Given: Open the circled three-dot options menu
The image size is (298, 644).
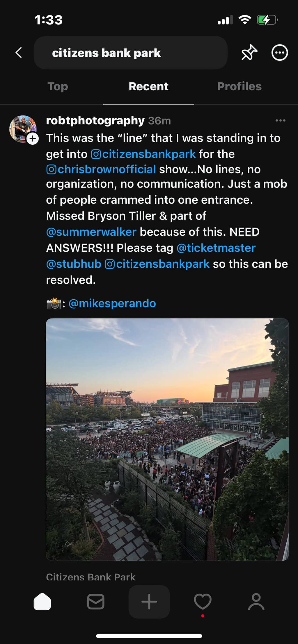Looking at the screenshot, I should (x=279, y=53).
